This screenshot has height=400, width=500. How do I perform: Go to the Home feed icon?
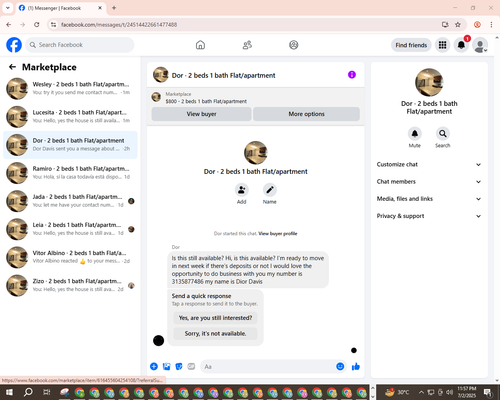coord(200,45)
